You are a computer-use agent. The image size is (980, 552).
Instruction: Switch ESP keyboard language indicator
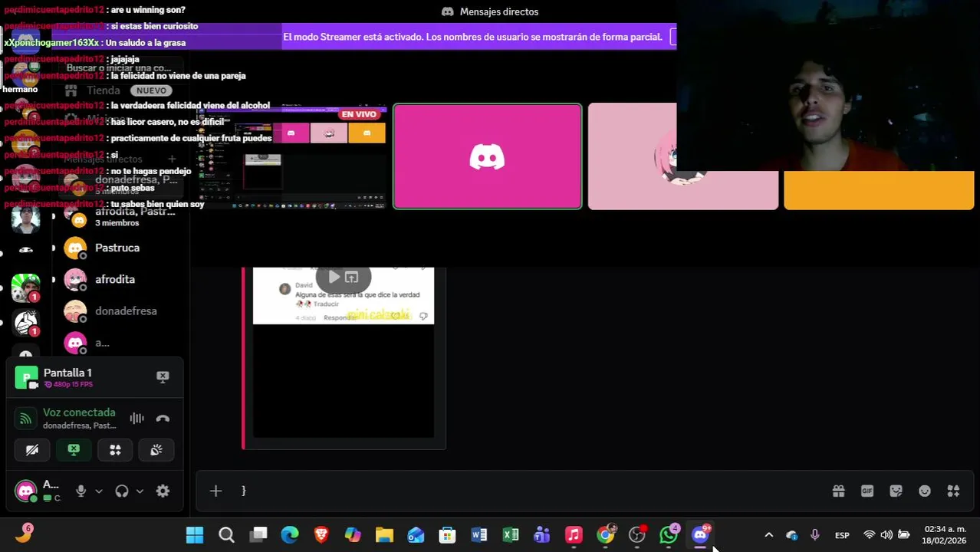click(842, 535)
